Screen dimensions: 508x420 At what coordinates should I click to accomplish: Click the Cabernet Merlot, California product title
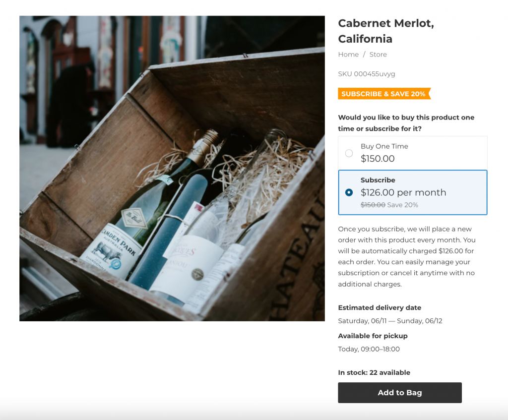(x=385, y=31)
